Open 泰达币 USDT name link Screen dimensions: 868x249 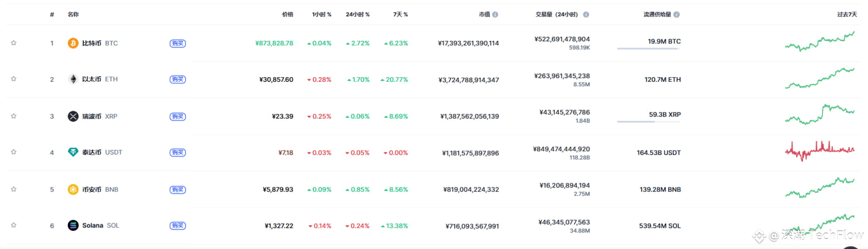pyautogui.click(x=102, y=153)
